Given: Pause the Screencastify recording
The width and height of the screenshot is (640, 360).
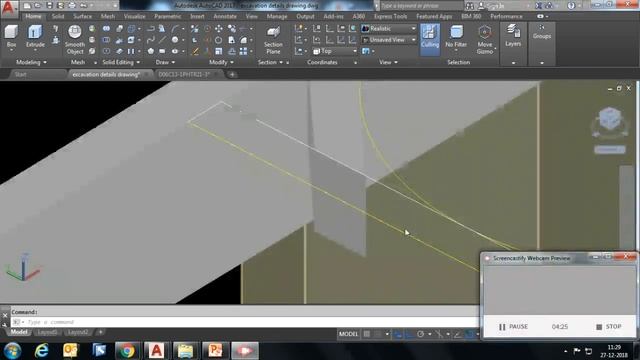Looking at the screenshot, I should click(513, 327).
